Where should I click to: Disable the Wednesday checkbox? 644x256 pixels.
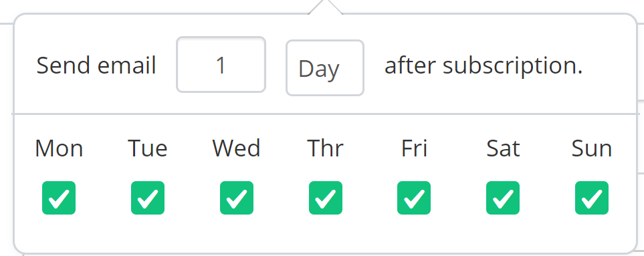click(x=237, y=198)
